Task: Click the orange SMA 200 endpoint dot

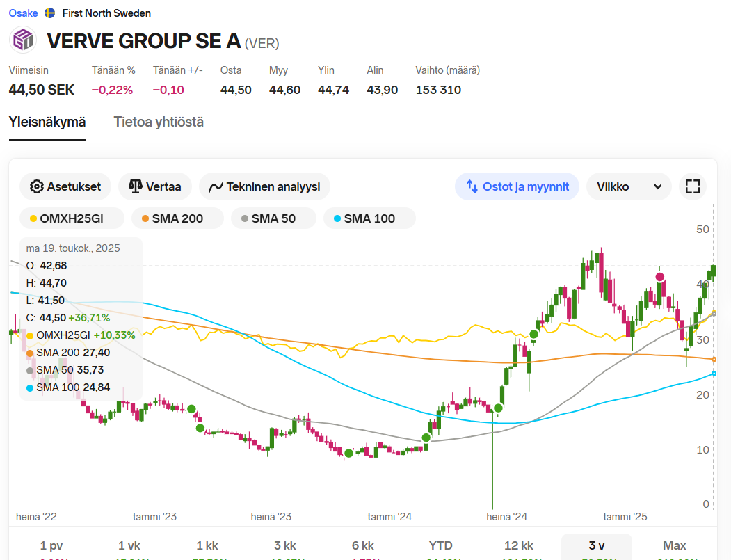Action: 714,359
